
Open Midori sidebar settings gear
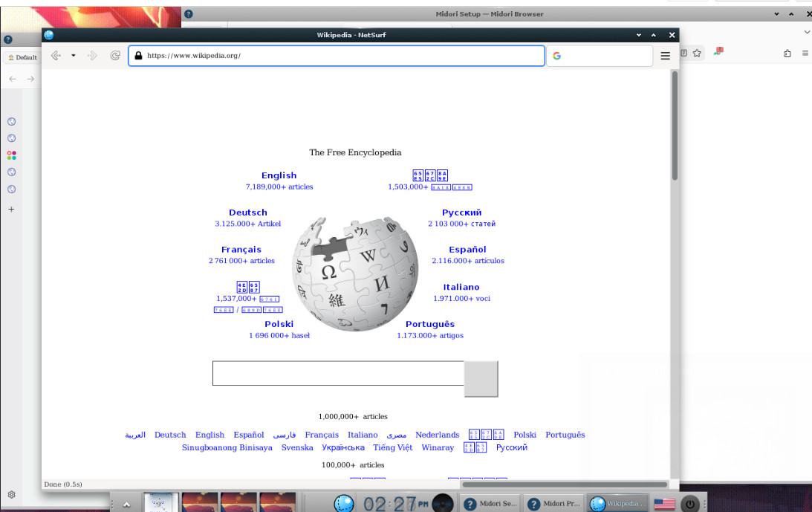point(11,494)
